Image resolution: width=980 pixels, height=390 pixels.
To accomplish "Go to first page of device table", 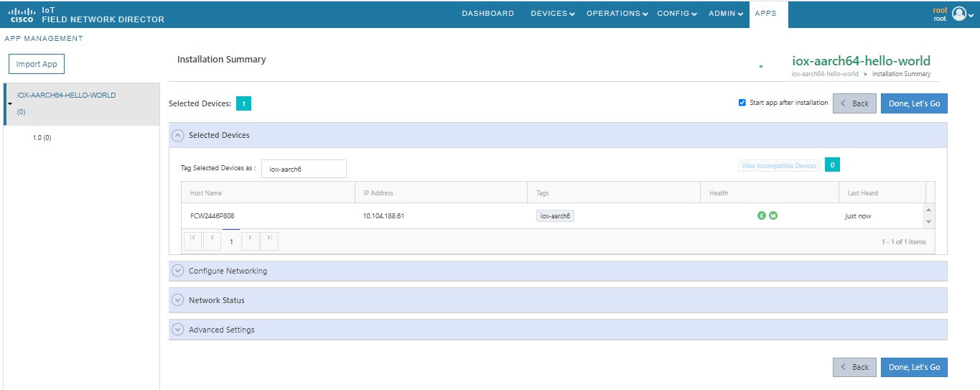I will click(192, 241).
